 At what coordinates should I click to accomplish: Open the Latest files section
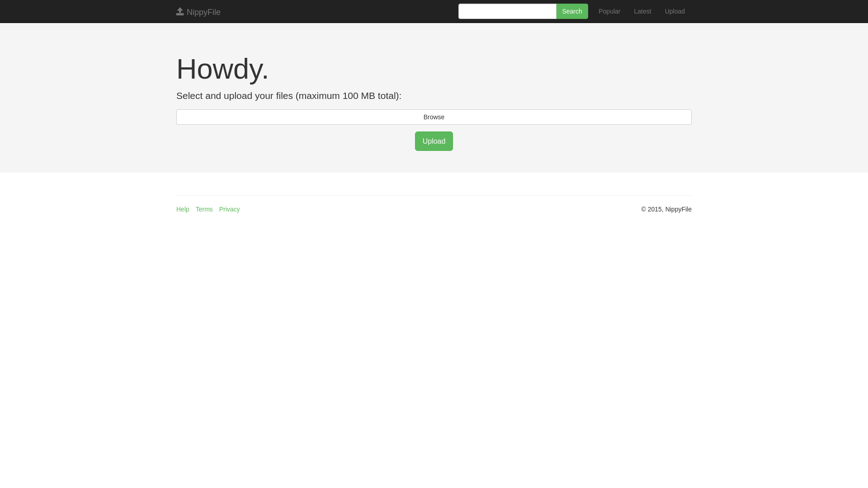click(x=642, y=11)
